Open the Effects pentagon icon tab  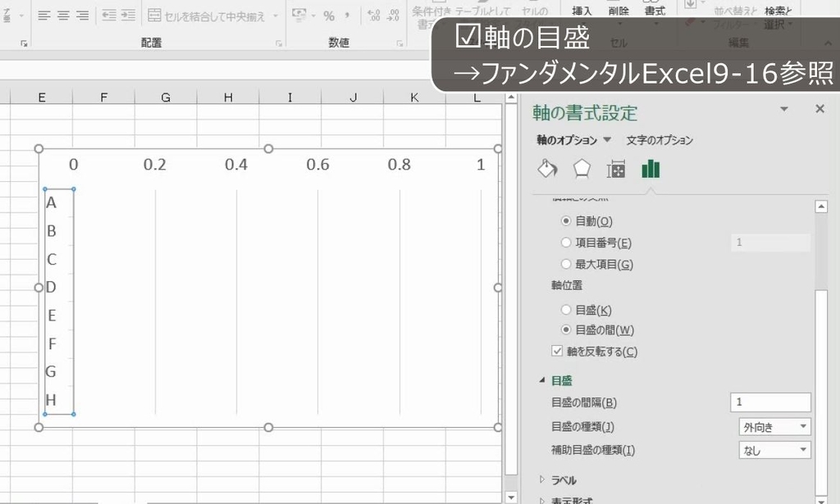tap(582, 169)
